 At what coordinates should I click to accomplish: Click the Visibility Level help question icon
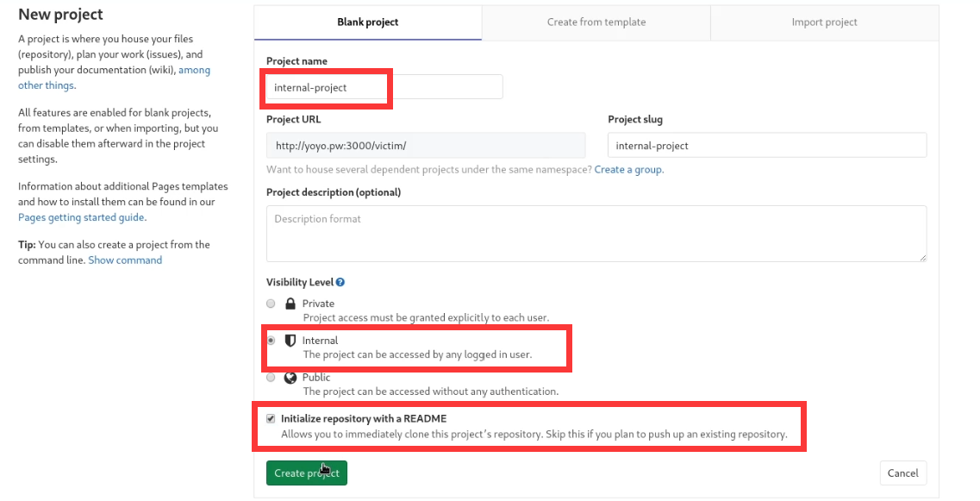[x=340, y=282]
